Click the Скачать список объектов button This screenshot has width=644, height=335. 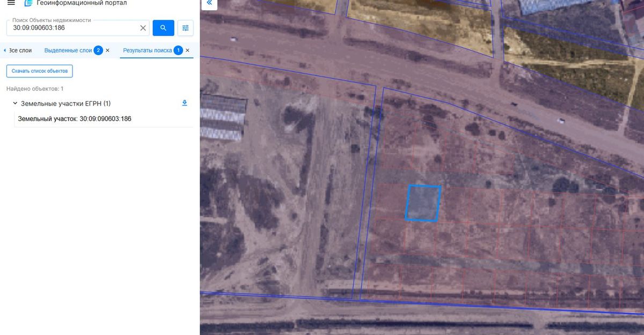click(40, 71)
